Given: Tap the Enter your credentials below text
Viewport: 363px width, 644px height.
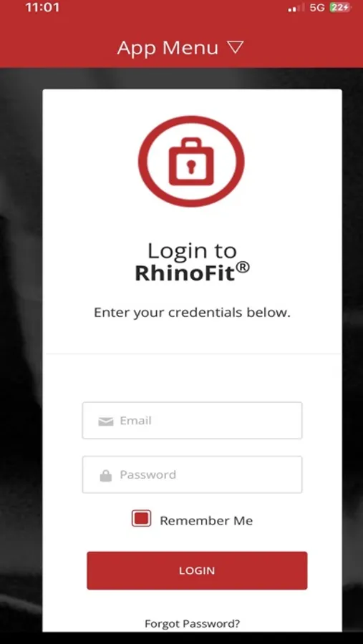Looking at the screenshot, I should click(192, 313).
